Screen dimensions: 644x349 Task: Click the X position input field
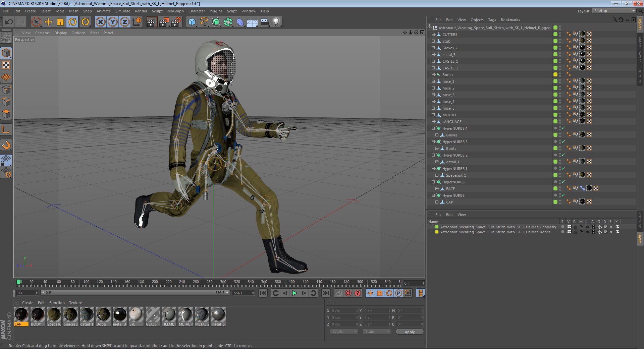344,311
